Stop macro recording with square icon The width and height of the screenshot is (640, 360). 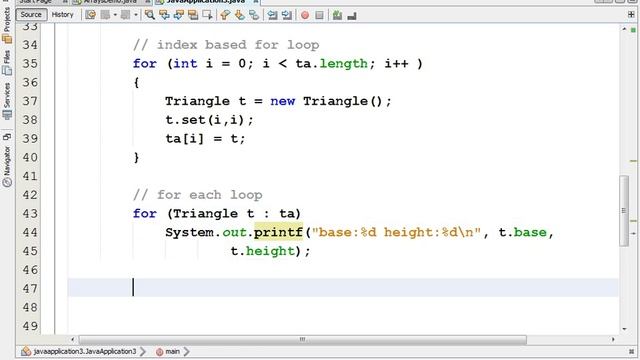click(x=319, y=15)
